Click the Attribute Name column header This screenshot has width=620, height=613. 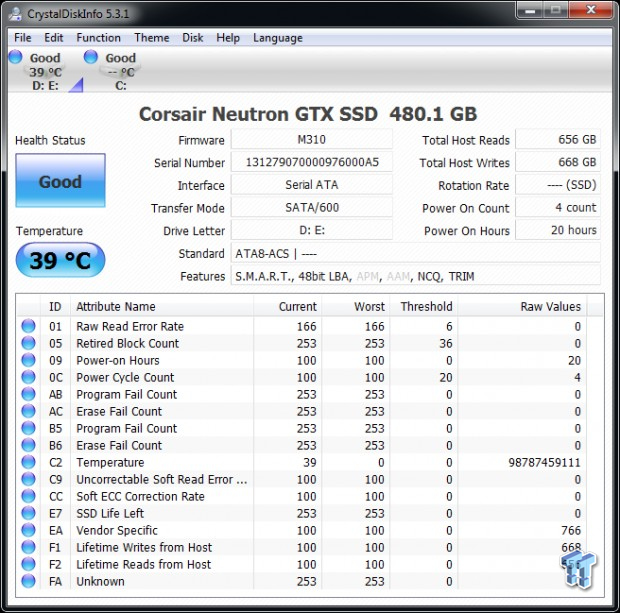coord(162,306)
